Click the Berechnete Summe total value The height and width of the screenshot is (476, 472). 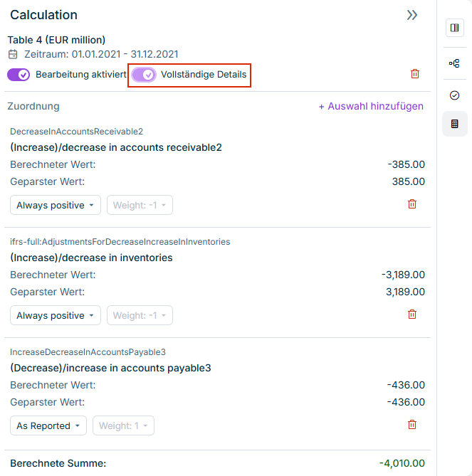pos(402,463)
